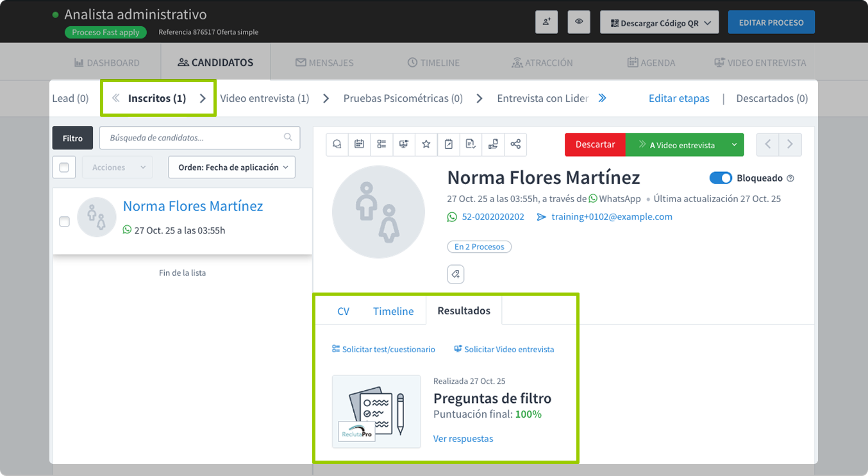Open the CV tab
The height and width of the screenshot is (476, 868).
[343, 311]
